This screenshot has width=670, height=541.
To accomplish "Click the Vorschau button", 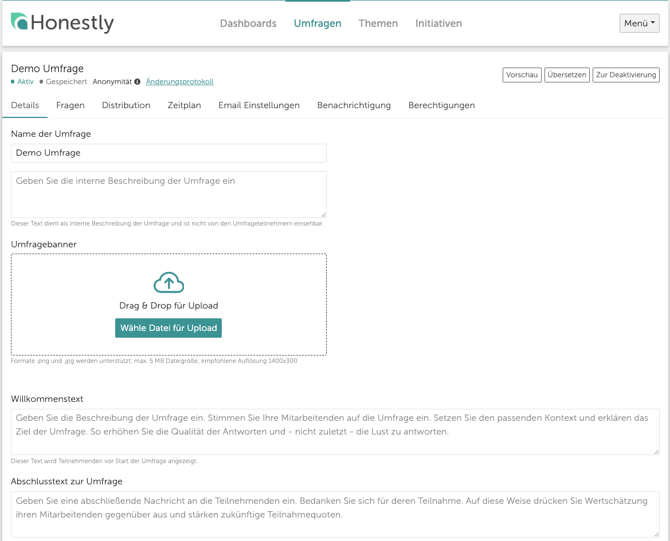I will [522, 75].
